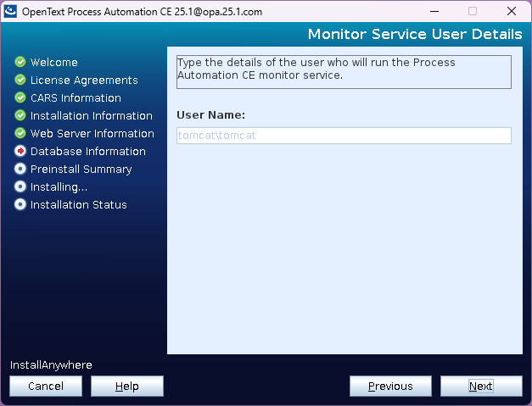Select the CARS Information step label
The height and width of the screenshot is (406, 532).
pyautogui.click(x=76, y=98)
